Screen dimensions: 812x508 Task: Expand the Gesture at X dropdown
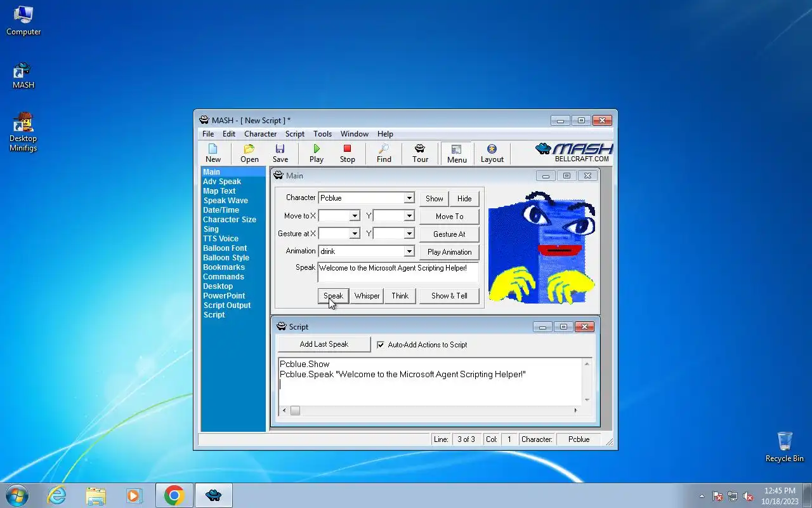[x=355, y=234]
